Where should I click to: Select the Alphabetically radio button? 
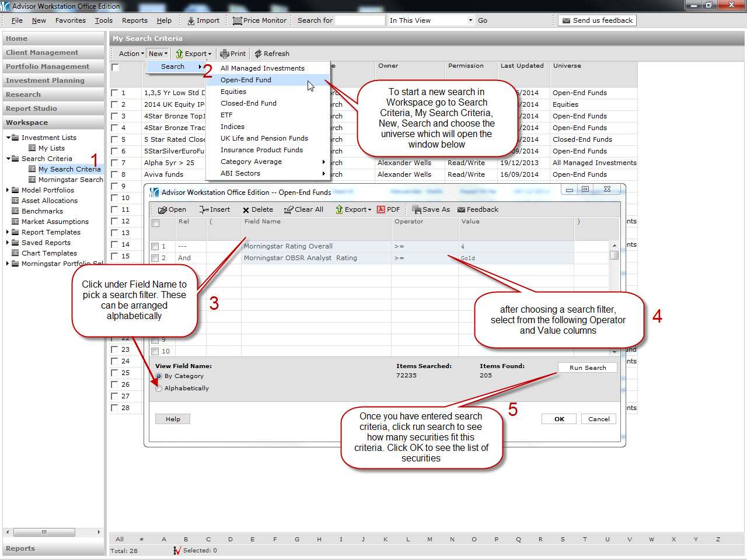(x=159, y=388)
